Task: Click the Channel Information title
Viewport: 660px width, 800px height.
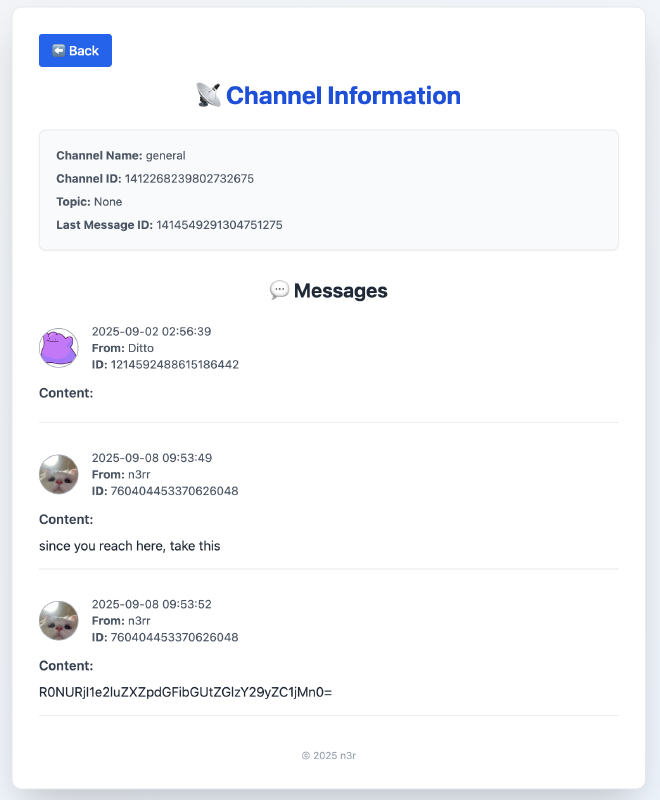Action: click(x=343, y=96)
